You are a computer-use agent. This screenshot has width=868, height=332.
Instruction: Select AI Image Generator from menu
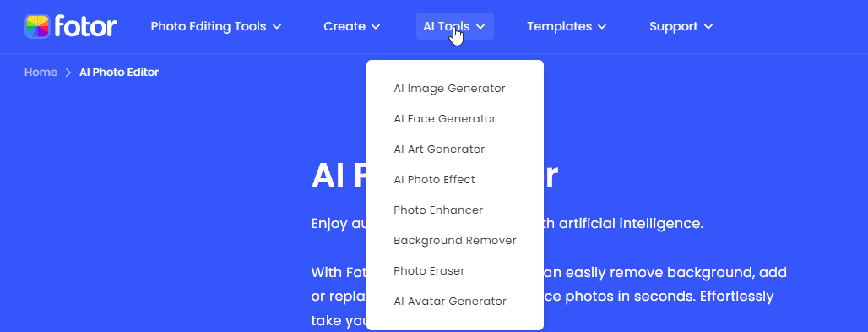(x=449, y=88)
